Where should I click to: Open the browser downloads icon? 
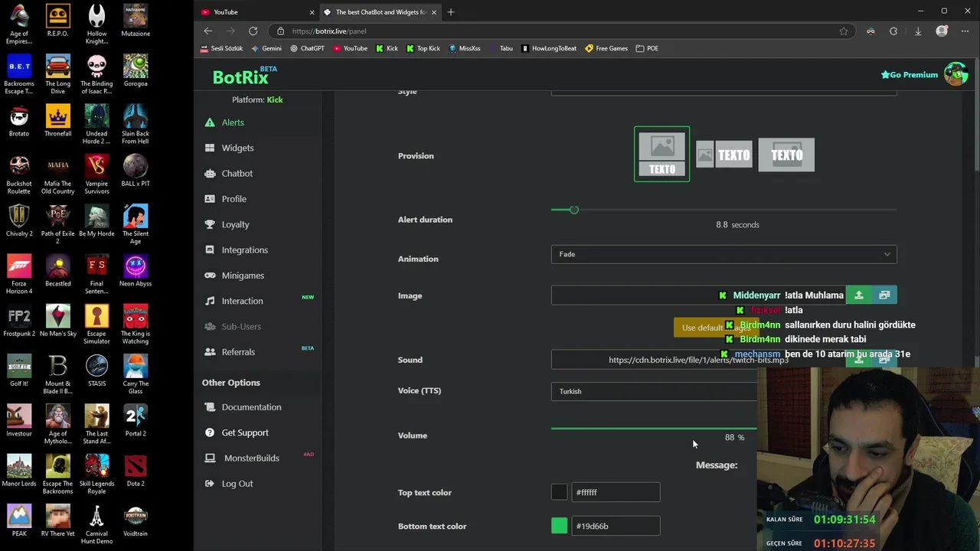point(918,31)
